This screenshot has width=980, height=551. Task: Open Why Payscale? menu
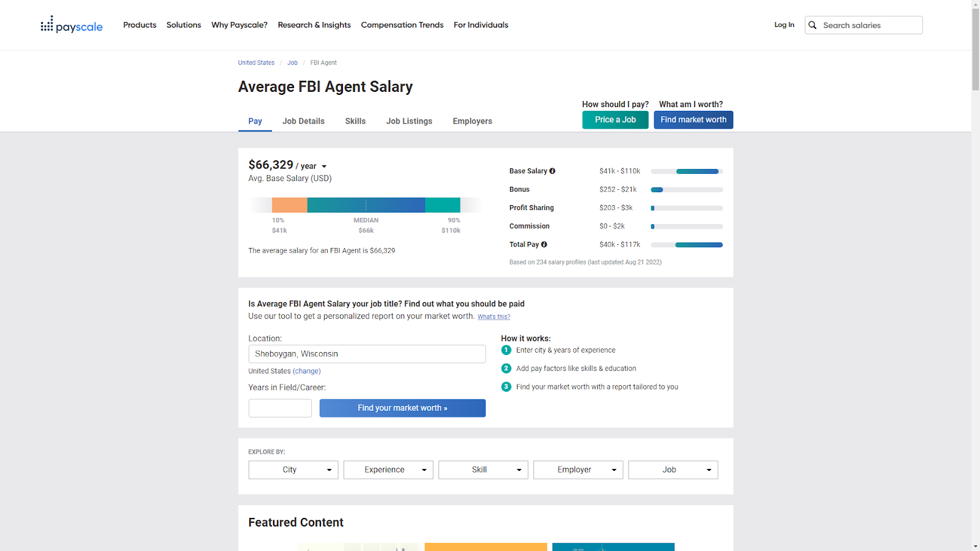(x=239, y=25)
